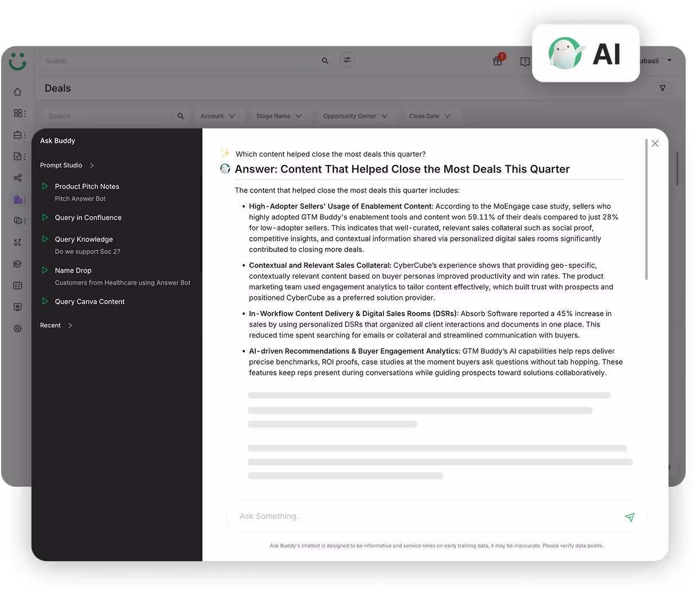Open the search filter sliders icon
This screenshot has width=700, height=595.
347,60
